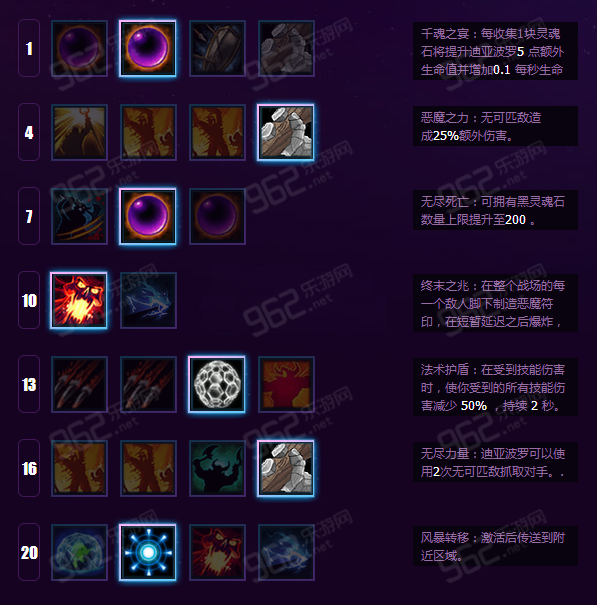
Task: Click the 风暴转移 talent description panel
Action: [495, 546]
